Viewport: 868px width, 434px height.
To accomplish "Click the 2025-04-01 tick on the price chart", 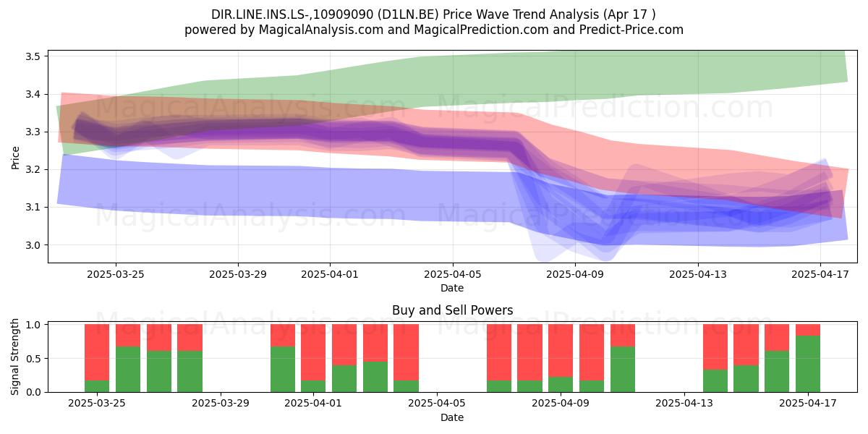I will pyautogui.click(x=330, y=274).
